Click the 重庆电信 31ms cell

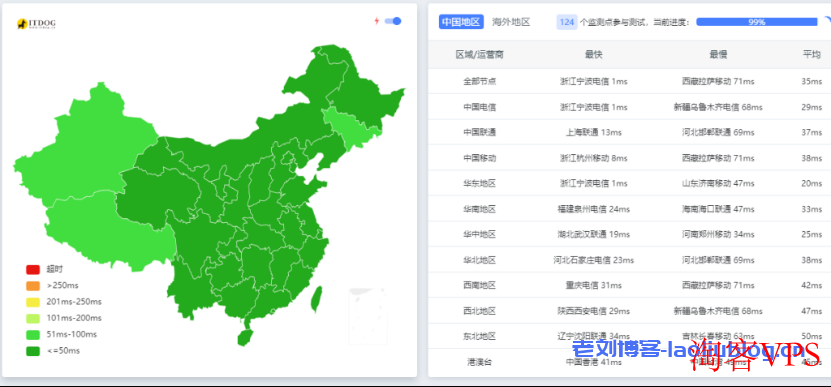click(594, 286)
